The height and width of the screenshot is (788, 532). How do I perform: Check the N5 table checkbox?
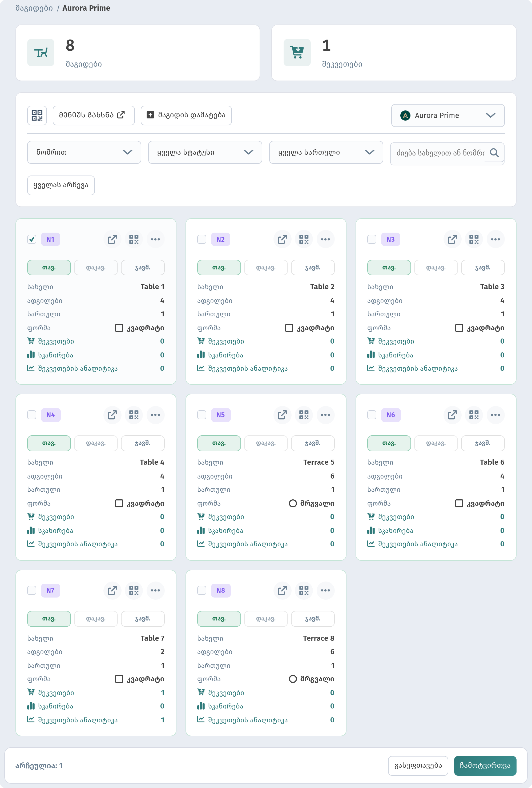[x=202, y=415]
